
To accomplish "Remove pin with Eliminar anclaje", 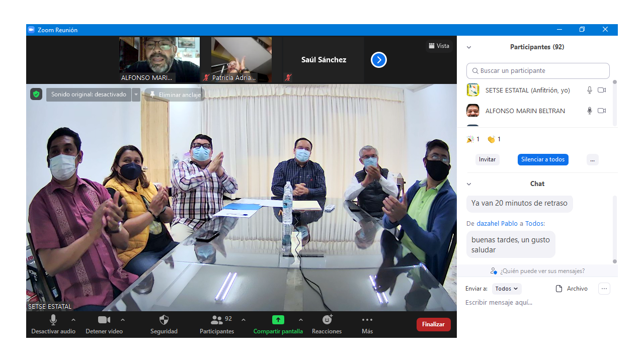I will click(x=175, y=95).
